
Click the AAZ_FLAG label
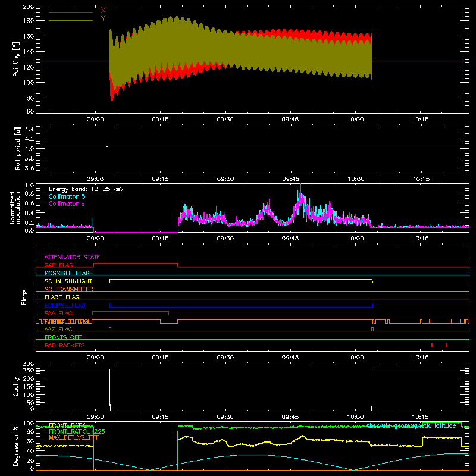click(x=58, y=329)
